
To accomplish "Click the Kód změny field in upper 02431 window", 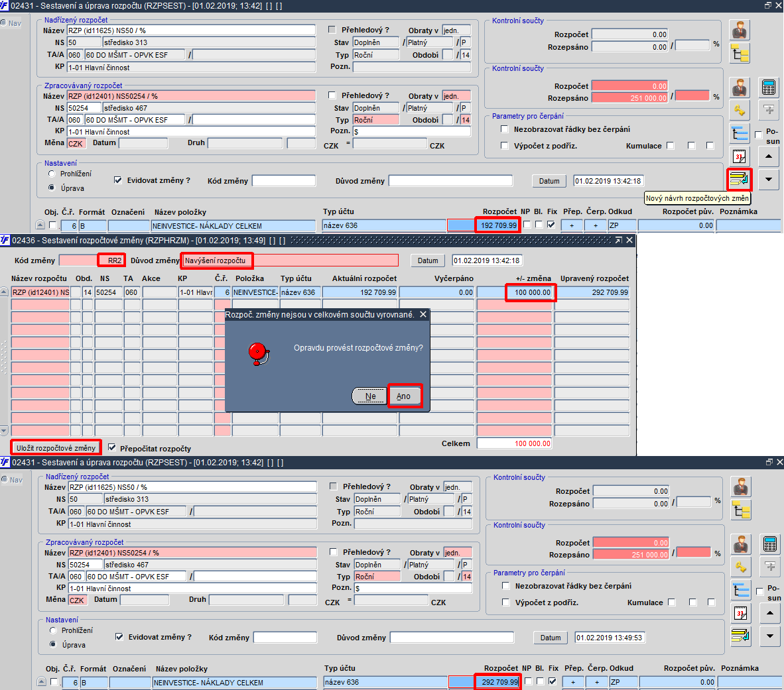I will coord(284,180).
